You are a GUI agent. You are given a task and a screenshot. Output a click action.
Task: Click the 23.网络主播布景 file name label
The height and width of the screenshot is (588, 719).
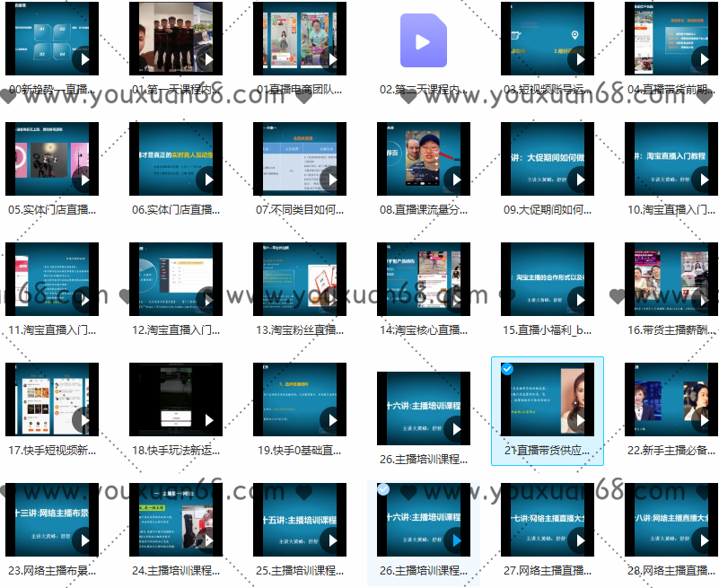point(51,571)
